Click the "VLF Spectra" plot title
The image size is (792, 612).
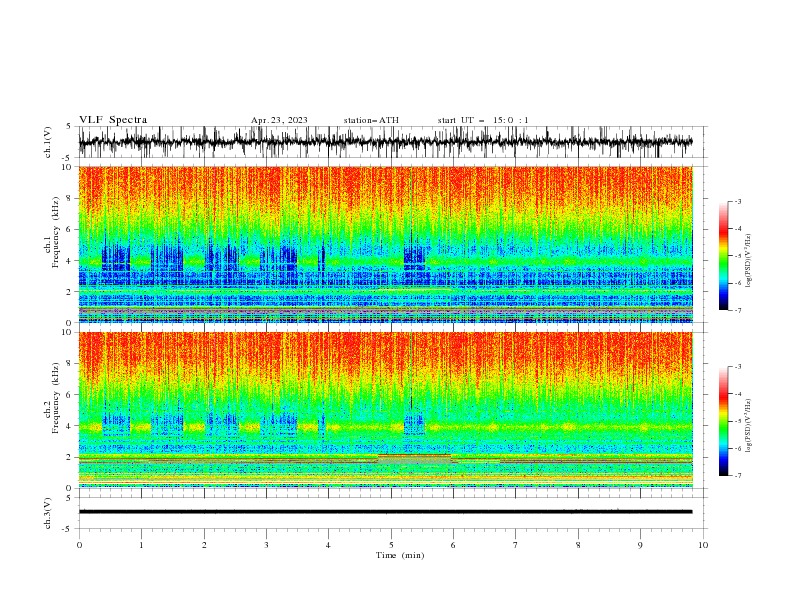click(x=113, y=120)
